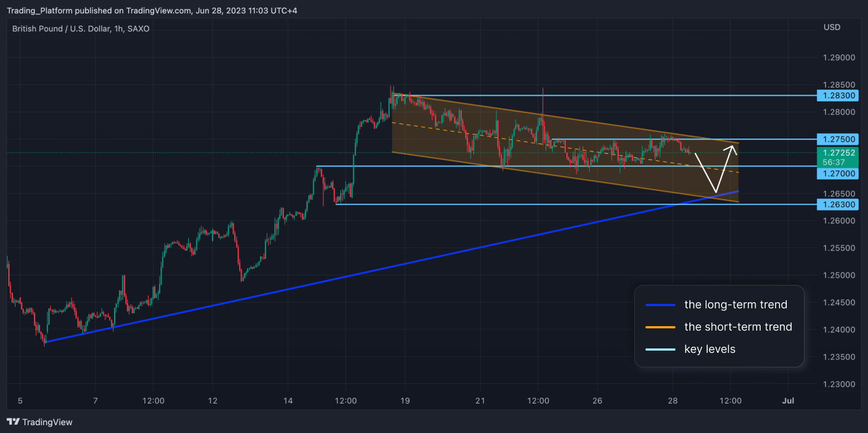Screen dimensions: 868x433
Task: Click the 1.28300 key level price label
Action: [837, 96]
